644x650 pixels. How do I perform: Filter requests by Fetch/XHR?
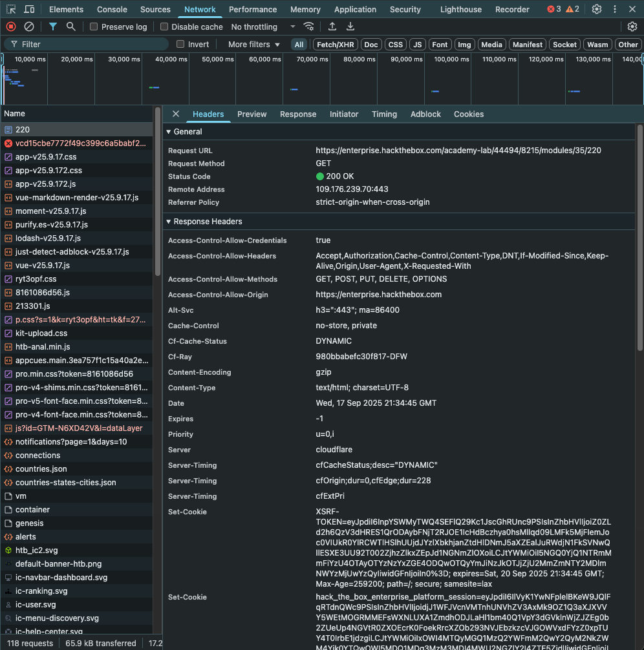[x=336, y=45]
